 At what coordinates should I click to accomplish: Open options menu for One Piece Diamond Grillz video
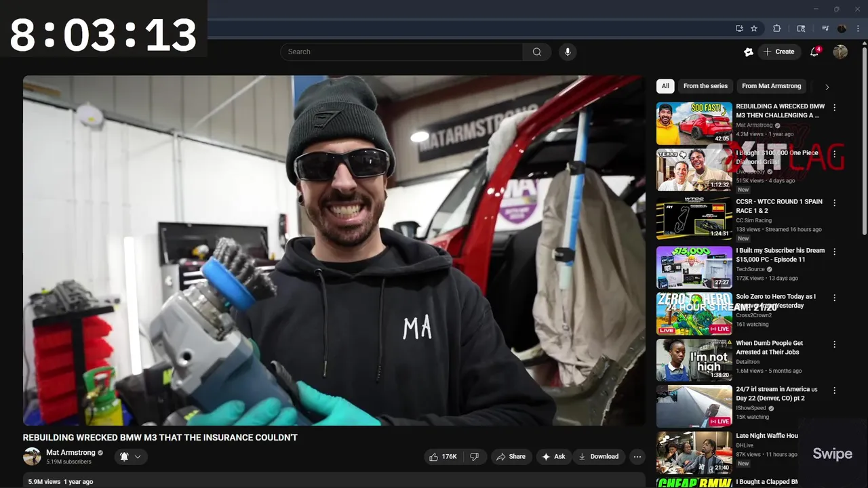point(834,154)
